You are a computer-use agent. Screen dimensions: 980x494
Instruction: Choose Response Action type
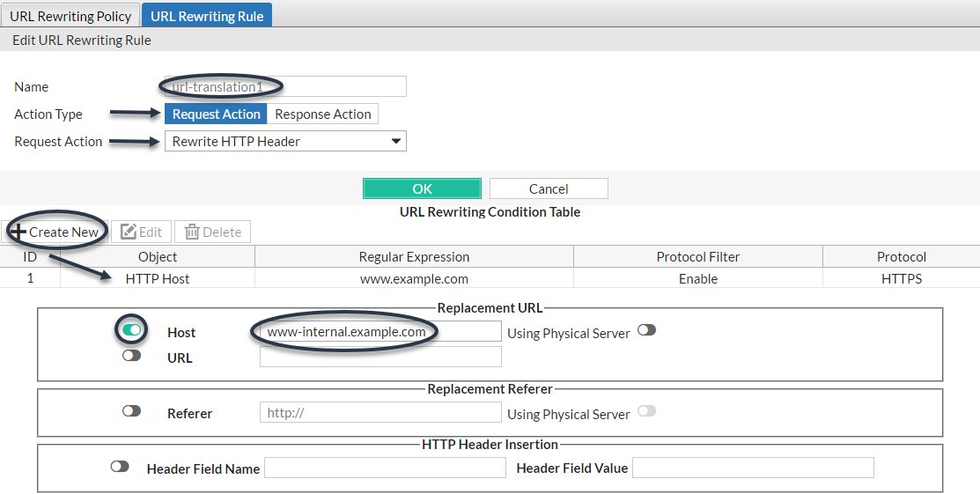coord(323,114)
